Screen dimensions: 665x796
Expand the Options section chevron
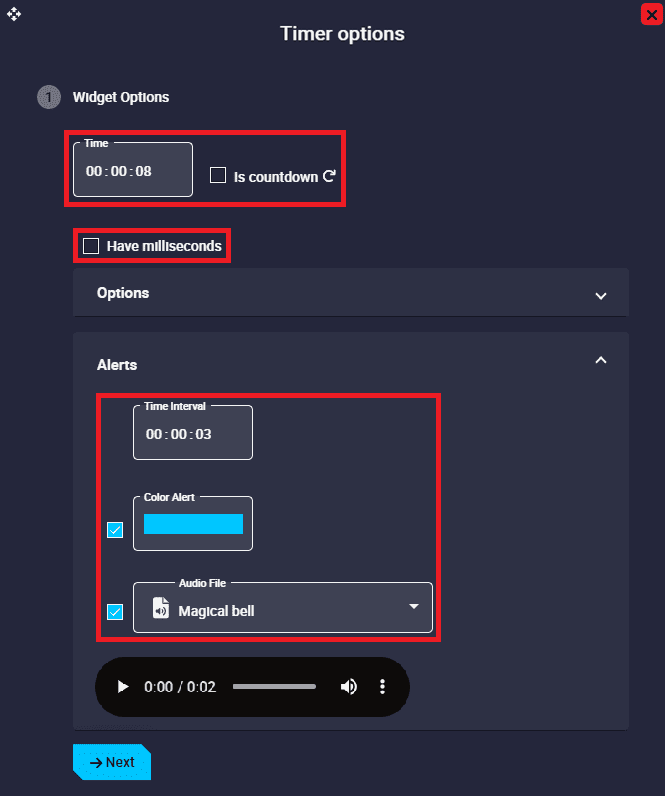600,295
